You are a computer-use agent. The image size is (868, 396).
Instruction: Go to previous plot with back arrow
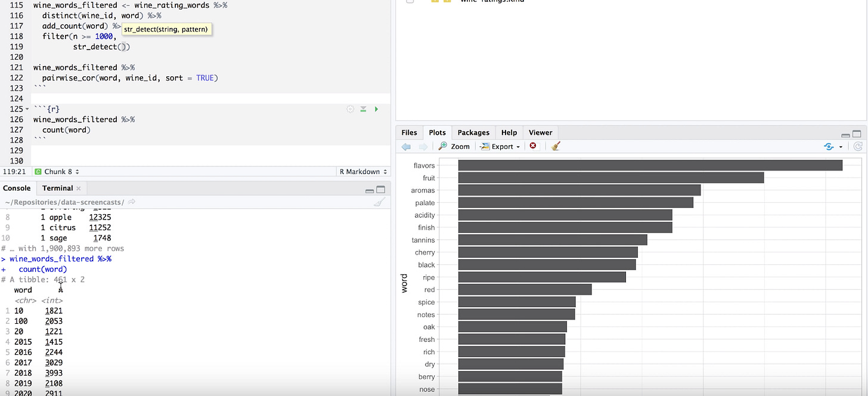click(407, 146)
